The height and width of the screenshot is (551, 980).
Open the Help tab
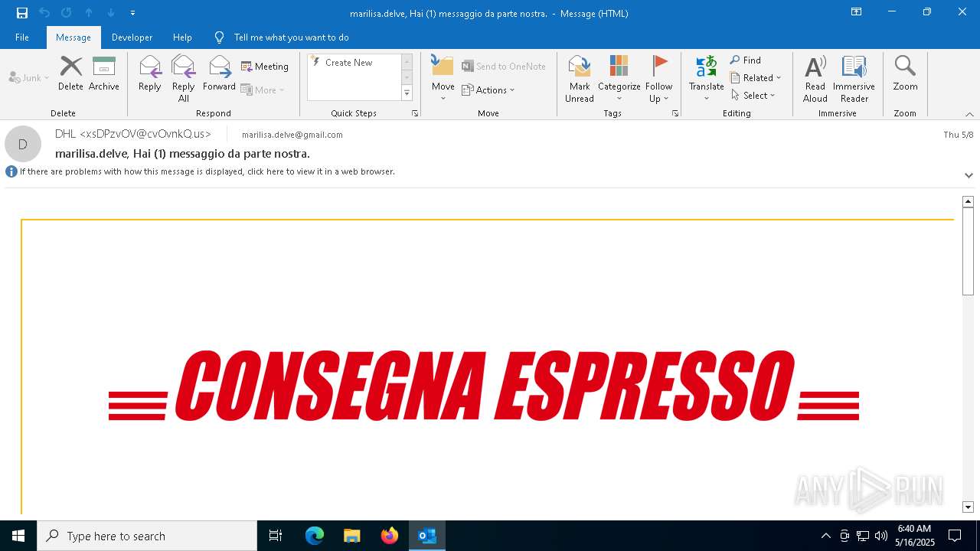[182, 37]
